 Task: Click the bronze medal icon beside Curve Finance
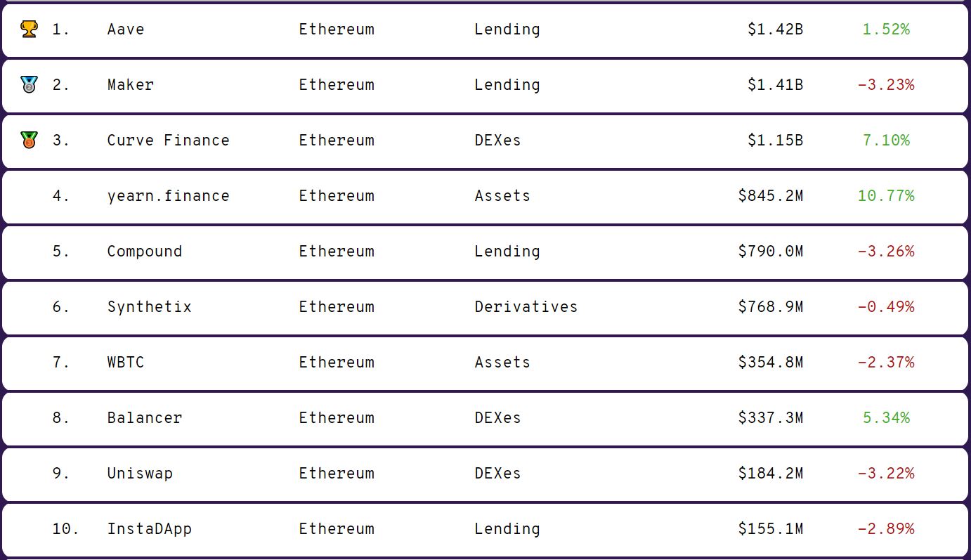29,141
